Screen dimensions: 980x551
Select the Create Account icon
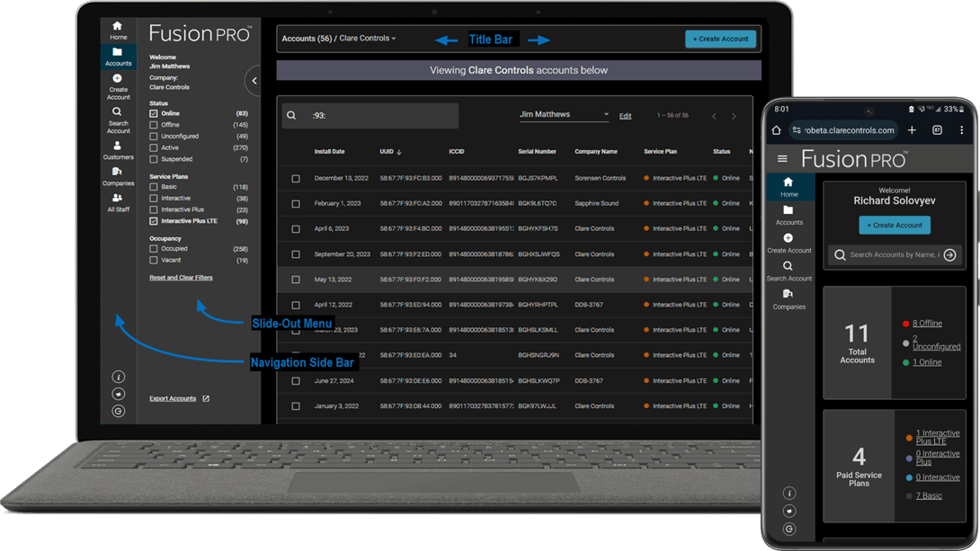coord(118,88)
